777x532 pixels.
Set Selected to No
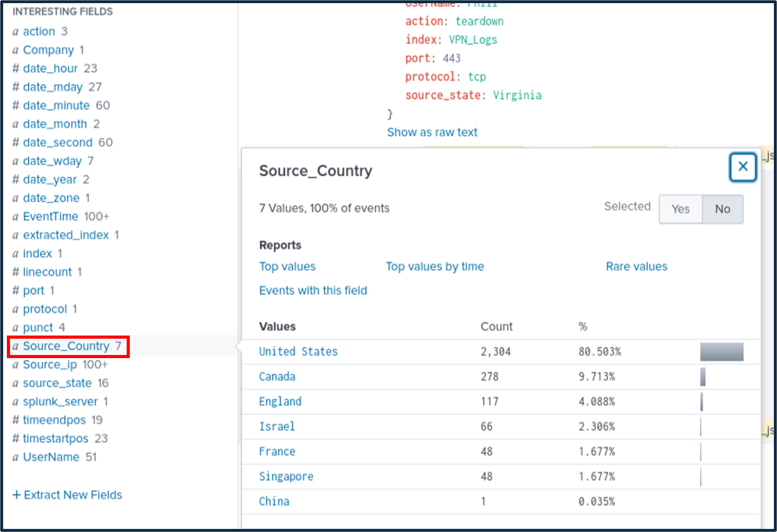click(722, 209)
